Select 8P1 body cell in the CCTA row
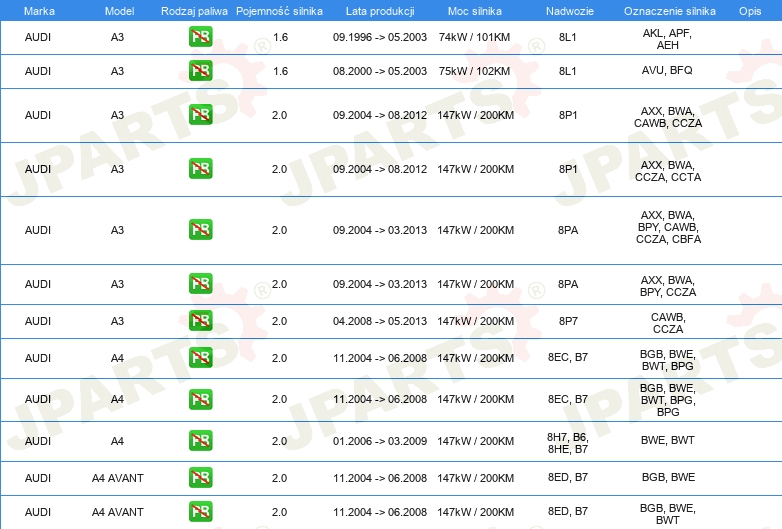782x529 pixels. 568,170
